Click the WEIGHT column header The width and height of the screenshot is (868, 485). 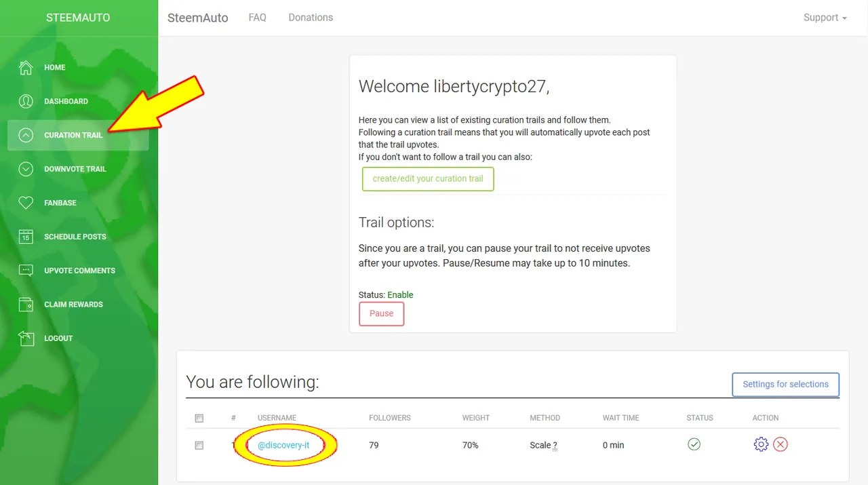[x=476, y=418]
